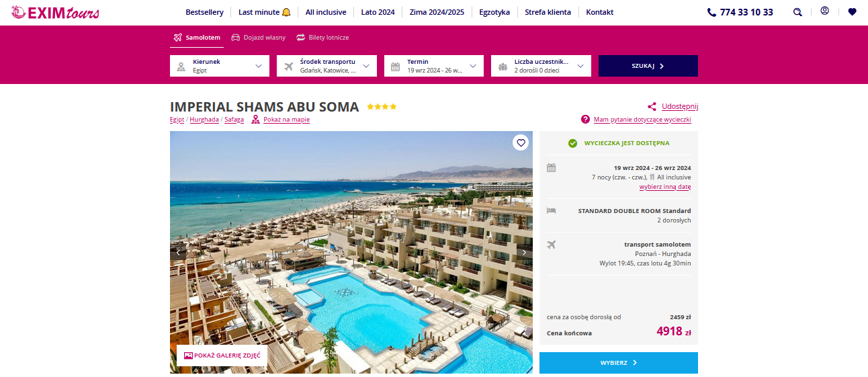
Task: Open the search magnifier icon in header
Action: click(x=797, y=12)
